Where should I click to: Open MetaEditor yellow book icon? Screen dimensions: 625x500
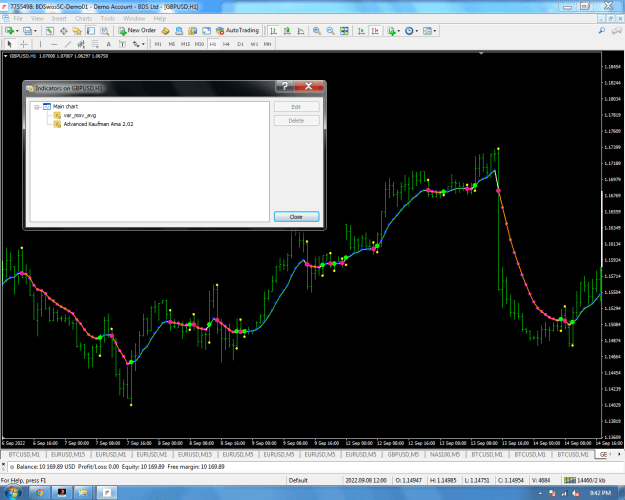coord(165,31)
